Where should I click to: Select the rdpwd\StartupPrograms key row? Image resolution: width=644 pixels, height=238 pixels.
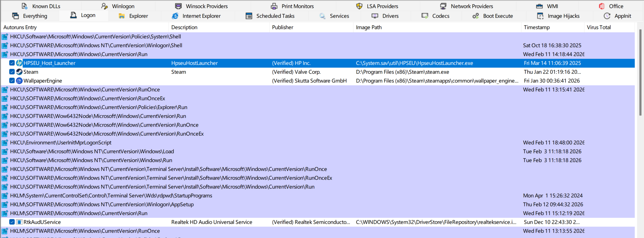318,196
